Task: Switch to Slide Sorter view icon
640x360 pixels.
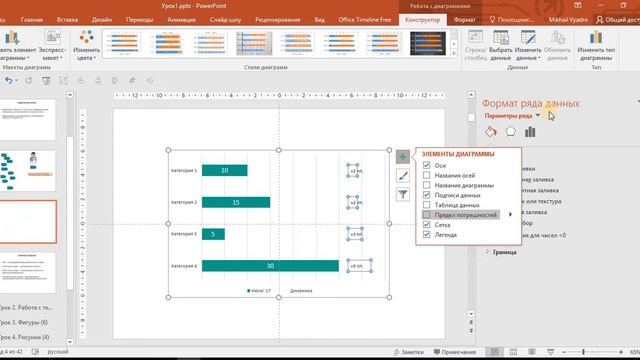Action: click(513, 352)
